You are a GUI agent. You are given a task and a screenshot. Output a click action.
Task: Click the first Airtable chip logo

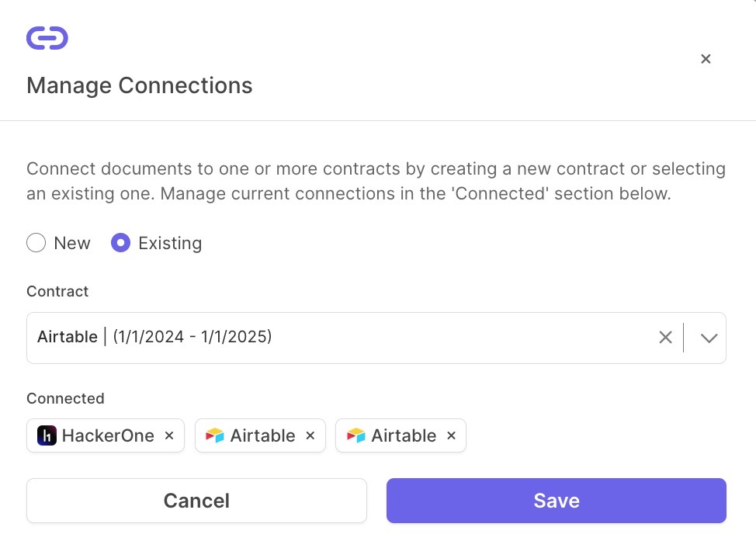pyautogui.click(x=214, y=435)
